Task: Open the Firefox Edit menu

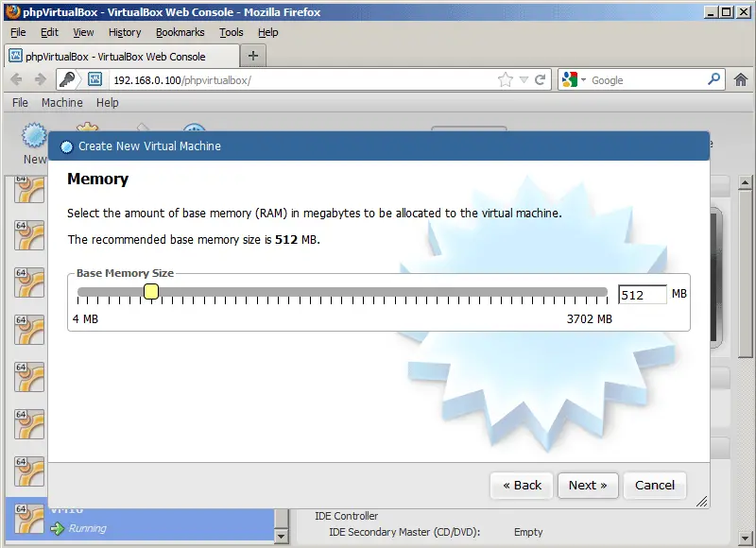Action: tap(49, 32)
